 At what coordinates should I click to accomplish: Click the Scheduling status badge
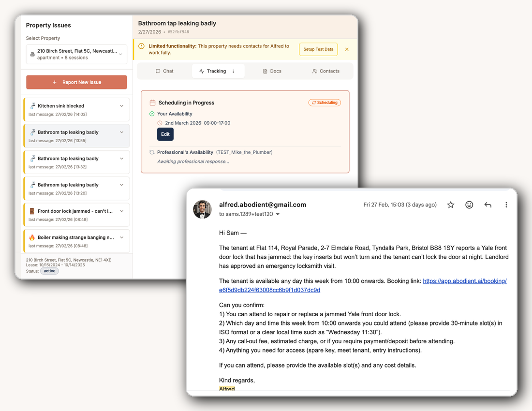pyautogui.click(x=325, y=103)
